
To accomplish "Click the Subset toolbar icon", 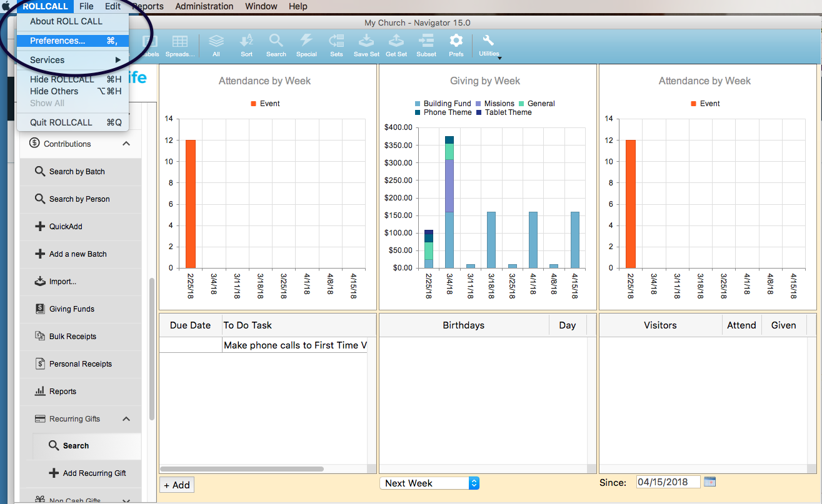I will [x=426, y=41].
